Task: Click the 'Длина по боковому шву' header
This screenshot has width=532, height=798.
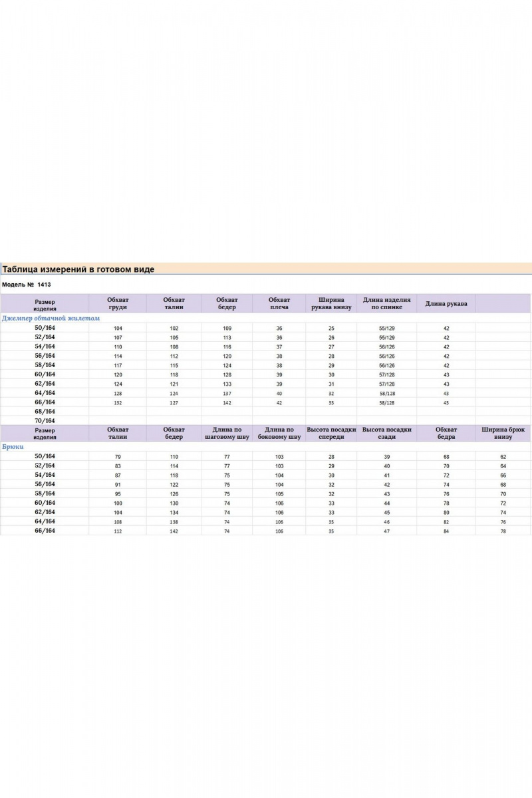Action: point(279,433)
